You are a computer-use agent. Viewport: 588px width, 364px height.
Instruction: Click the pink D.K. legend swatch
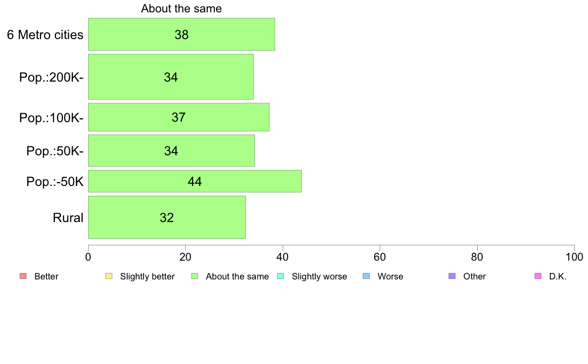coord(538,276)
